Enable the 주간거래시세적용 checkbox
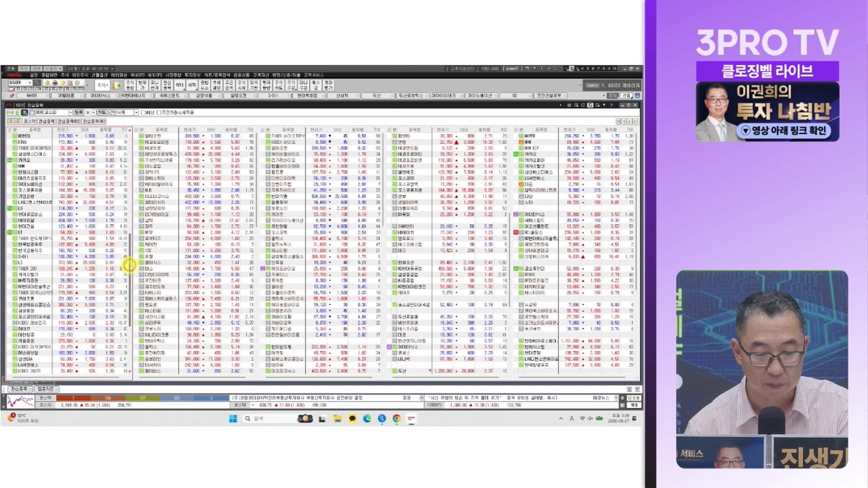868x488 pixels. coord(159,113)
